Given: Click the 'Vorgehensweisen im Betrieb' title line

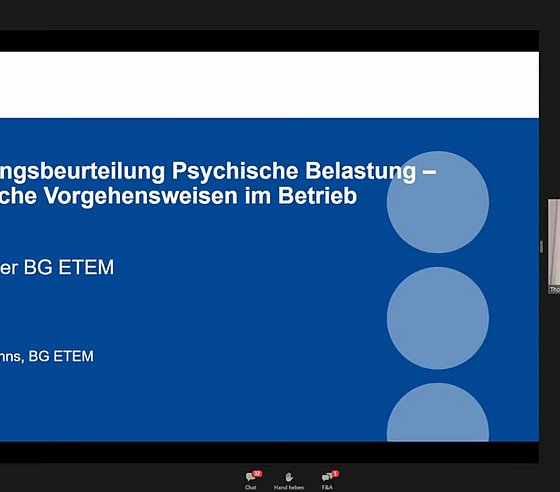Looking at the screenshot, I should (x=200, y=196).
